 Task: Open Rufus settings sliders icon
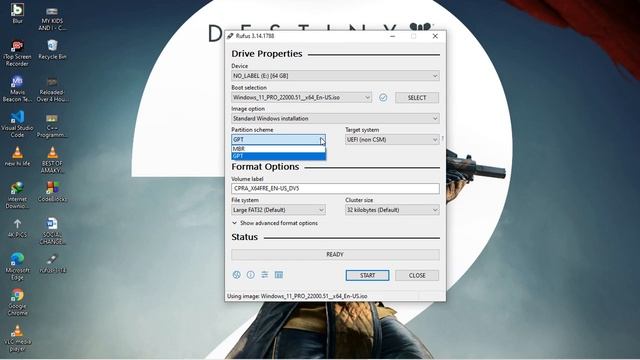point(264,275)
